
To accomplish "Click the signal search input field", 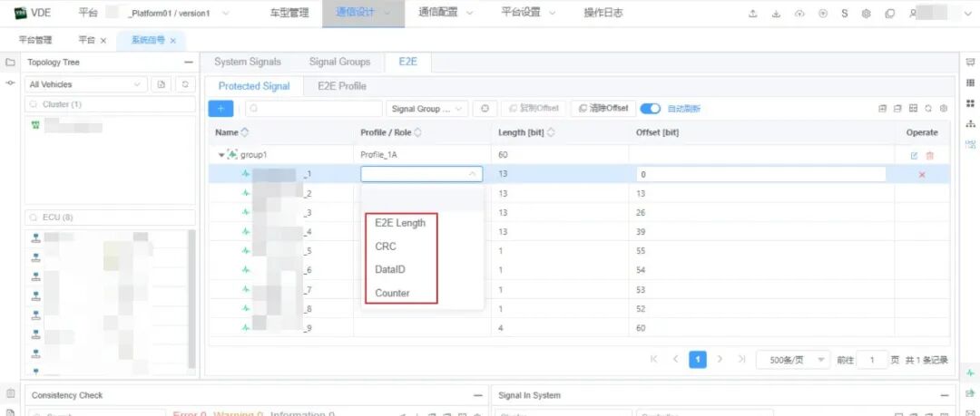I will coord(314,109).
